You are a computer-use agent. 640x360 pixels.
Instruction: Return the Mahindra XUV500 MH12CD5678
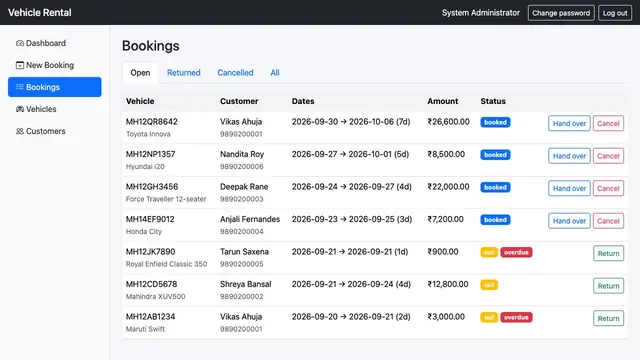tap(608, 286)
